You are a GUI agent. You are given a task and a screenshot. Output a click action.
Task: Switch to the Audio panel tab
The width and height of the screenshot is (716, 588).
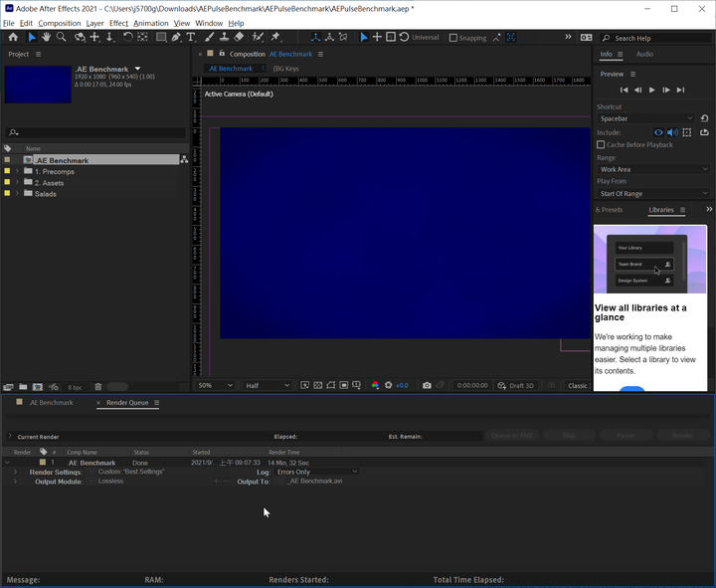644,54
